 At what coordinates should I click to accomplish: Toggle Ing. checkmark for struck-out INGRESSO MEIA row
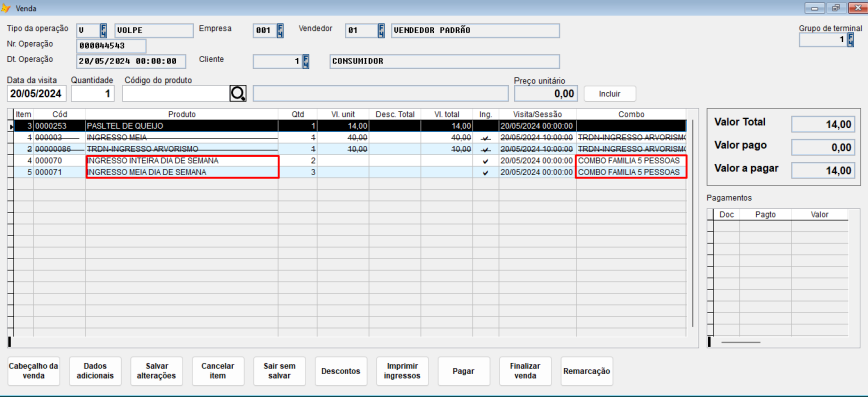(485, 137)
